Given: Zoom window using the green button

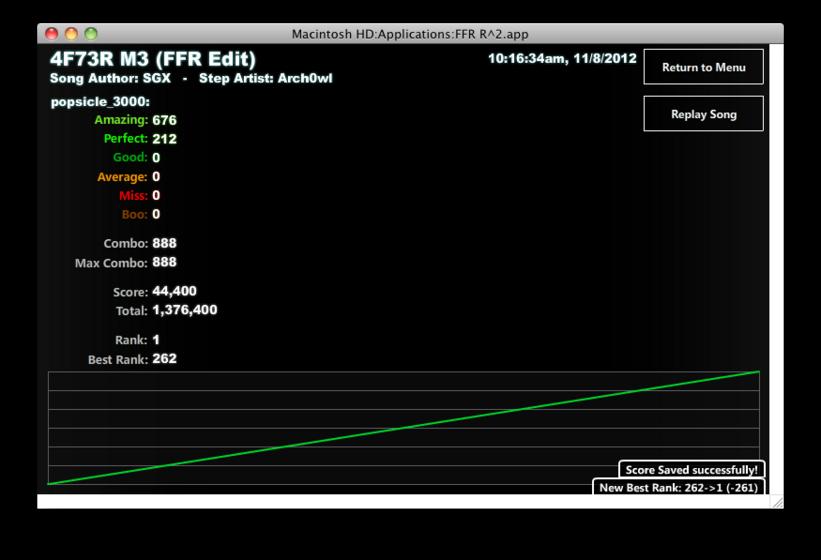Looking at the screenshot, I should coord(91,34).
